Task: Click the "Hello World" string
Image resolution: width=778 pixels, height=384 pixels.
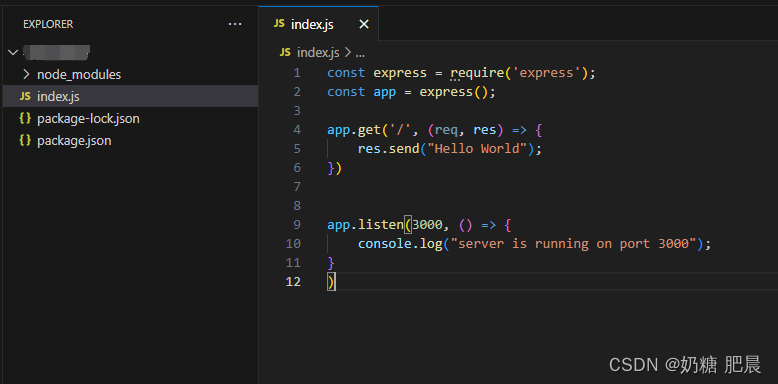Action: point(480,149)
